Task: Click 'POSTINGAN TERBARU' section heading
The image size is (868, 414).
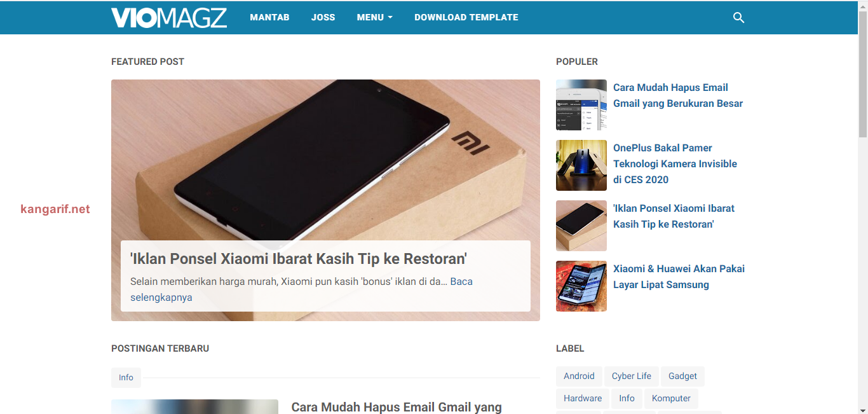Action: (x=160, y=348)
